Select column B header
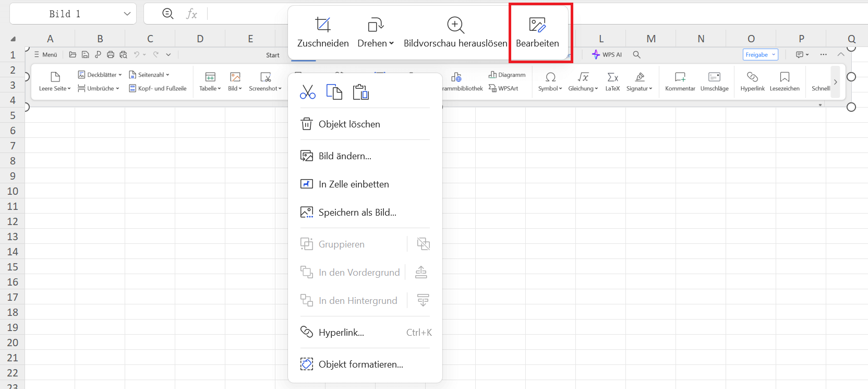868x389 pixels. (100, 39)
